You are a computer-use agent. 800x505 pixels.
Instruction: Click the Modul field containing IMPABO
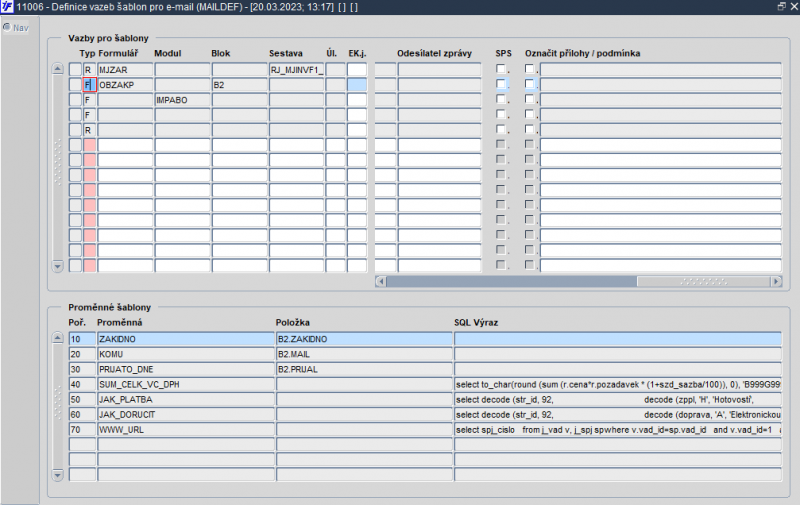(181, 100)
